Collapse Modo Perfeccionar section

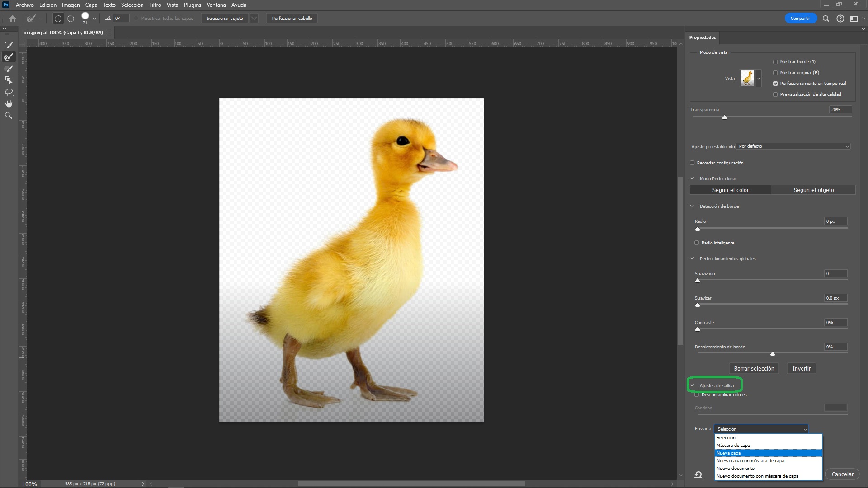(692, 178)
